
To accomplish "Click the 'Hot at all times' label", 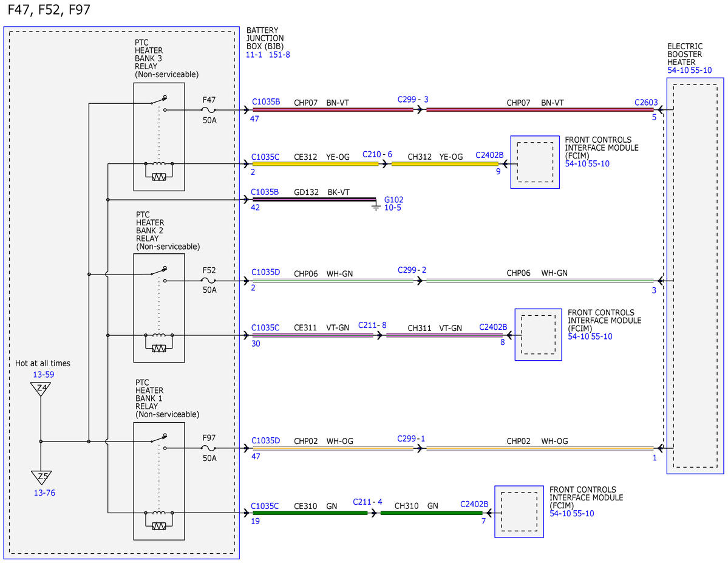I will click(43, 364).
